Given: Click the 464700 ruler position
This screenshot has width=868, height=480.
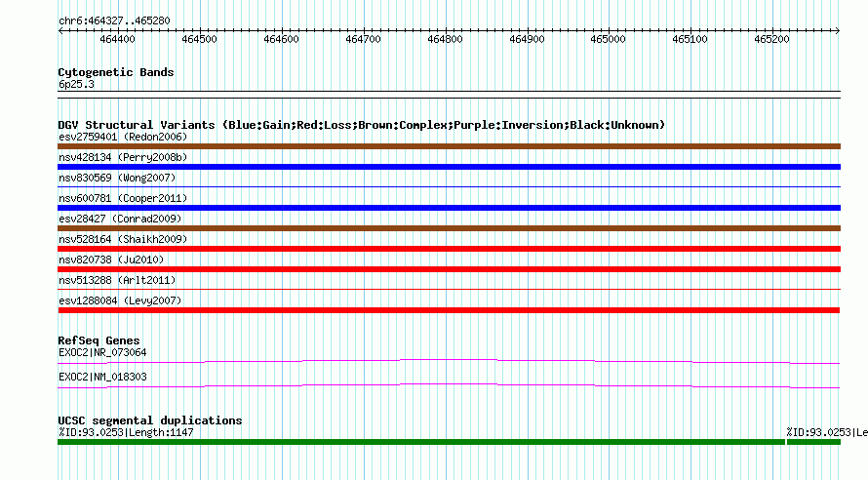Looking at the screenshot, I should [x=363, y=39].
